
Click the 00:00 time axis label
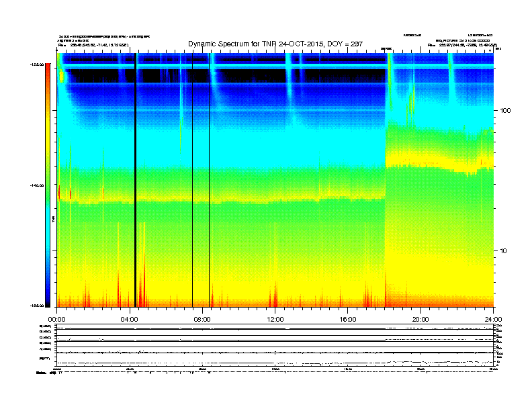tap(56, 320)
